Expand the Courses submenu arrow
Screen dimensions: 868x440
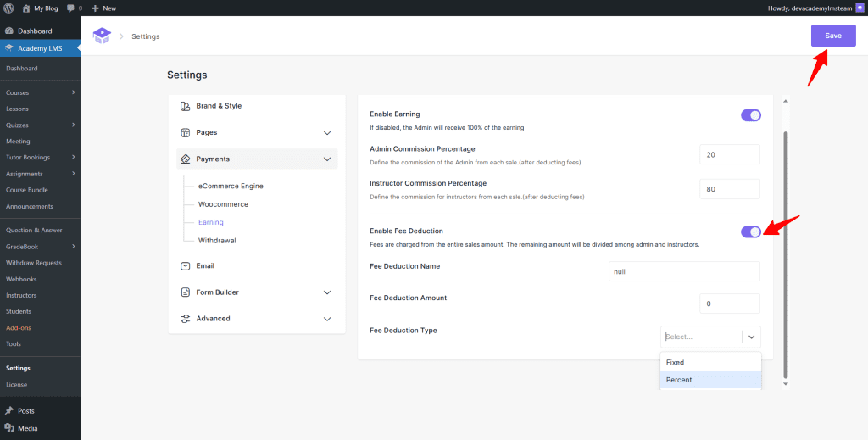74,92
